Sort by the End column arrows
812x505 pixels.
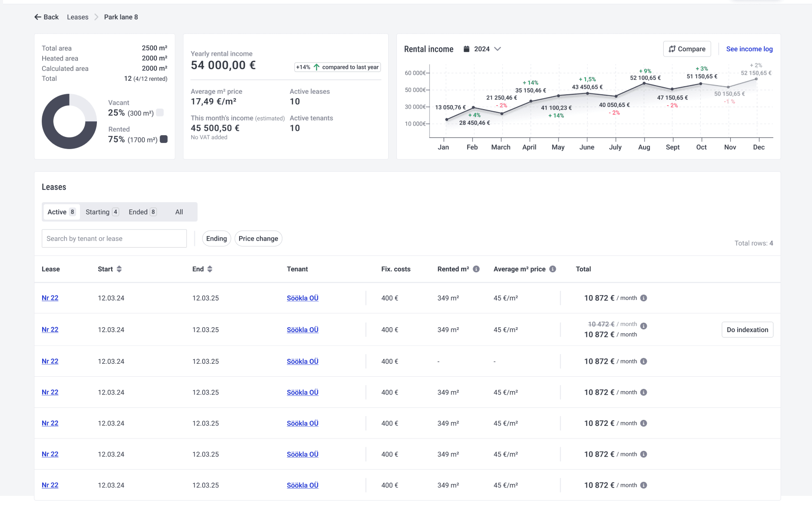(x=210, y=269)
